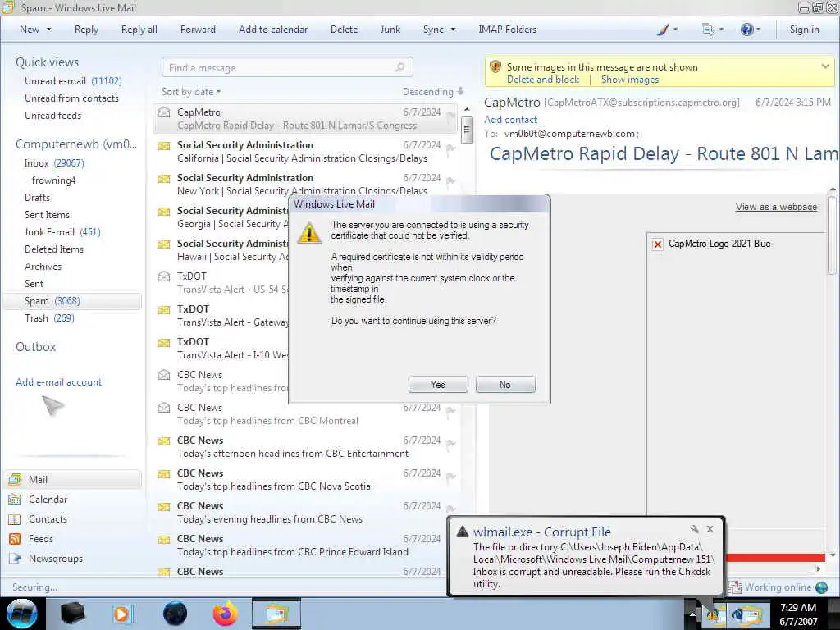
Task: Switch to Calendar view
Action: tap(48, 500)
